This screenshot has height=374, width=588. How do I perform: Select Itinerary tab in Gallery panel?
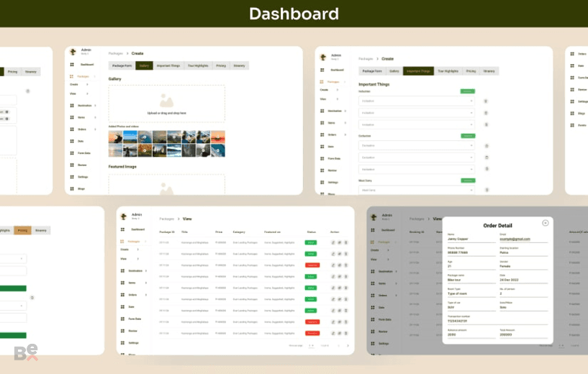click(239, 65)
